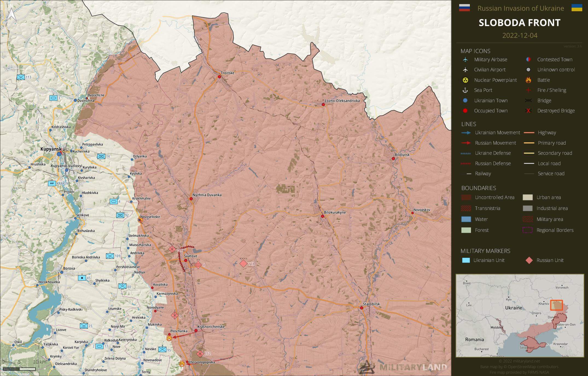Screen dimensions: 588x376
Task: Click the Russian flag icon in header
Action: tap(464, 8)
